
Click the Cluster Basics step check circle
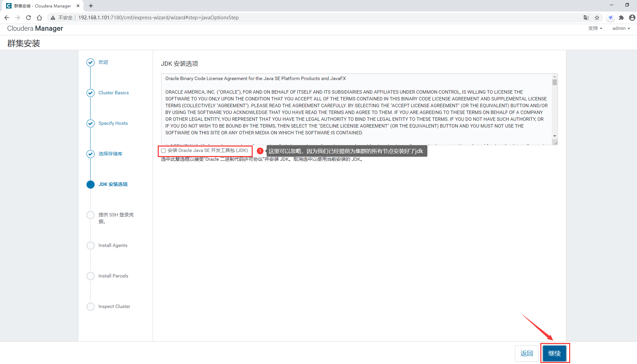tap(91, 93)
